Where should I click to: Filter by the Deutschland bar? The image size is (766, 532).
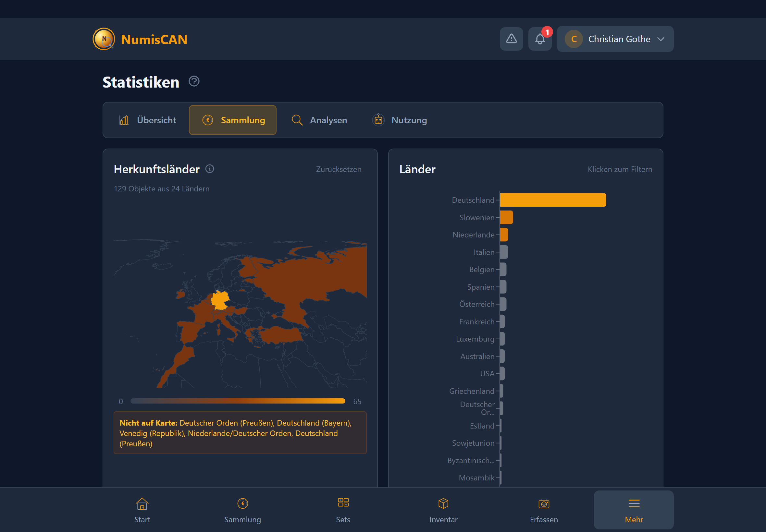tap(552, 200)
